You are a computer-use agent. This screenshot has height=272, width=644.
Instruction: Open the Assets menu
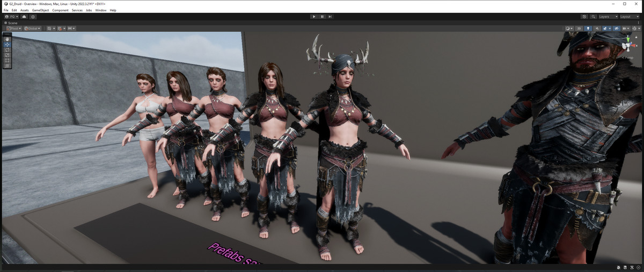(24, 10)
